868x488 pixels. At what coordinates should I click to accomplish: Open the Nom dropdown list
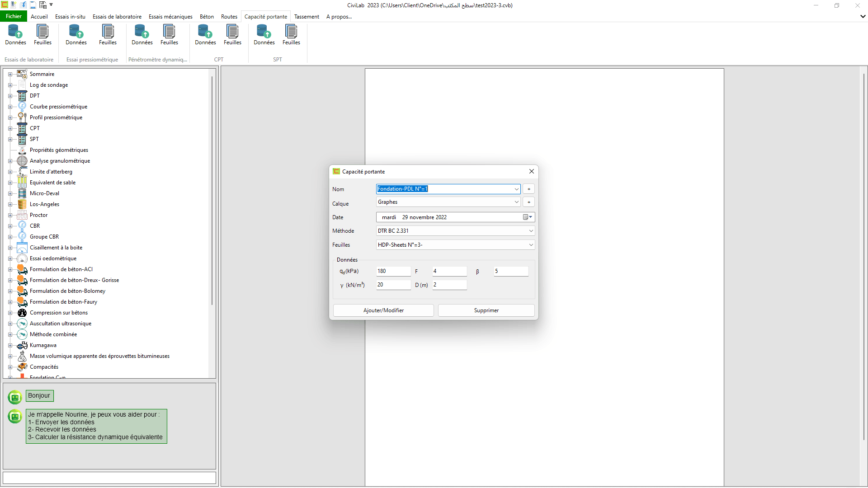(x=516, y=189)
